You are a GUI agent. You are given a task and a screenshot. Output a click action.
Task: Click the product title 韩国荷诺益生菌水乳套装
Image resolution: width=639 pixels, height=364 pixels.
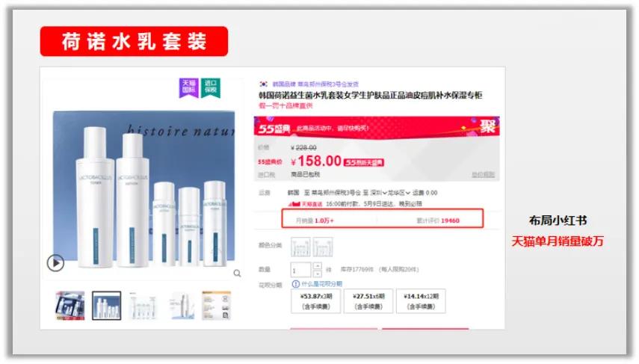click(371, 96)
